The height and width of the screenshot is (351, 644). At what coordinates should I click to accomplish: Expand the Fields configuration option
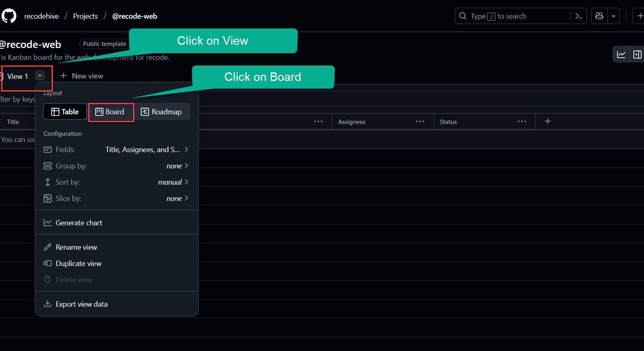pyautogui.click(x=117, y=150)
